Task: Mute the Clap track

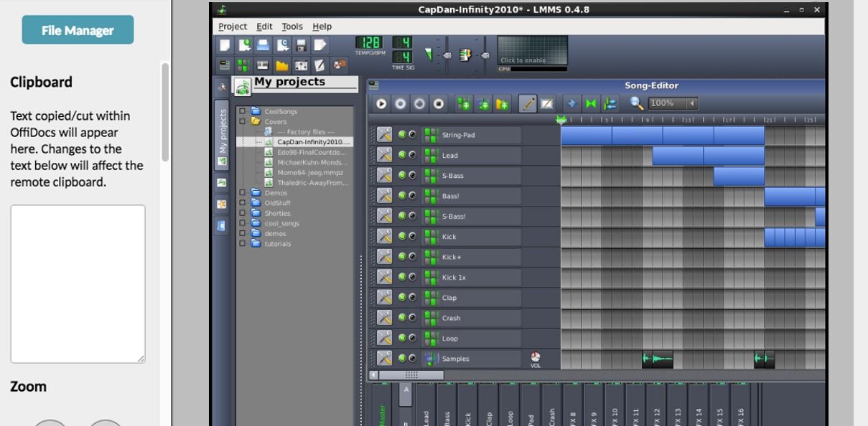Action: [403, 297]
